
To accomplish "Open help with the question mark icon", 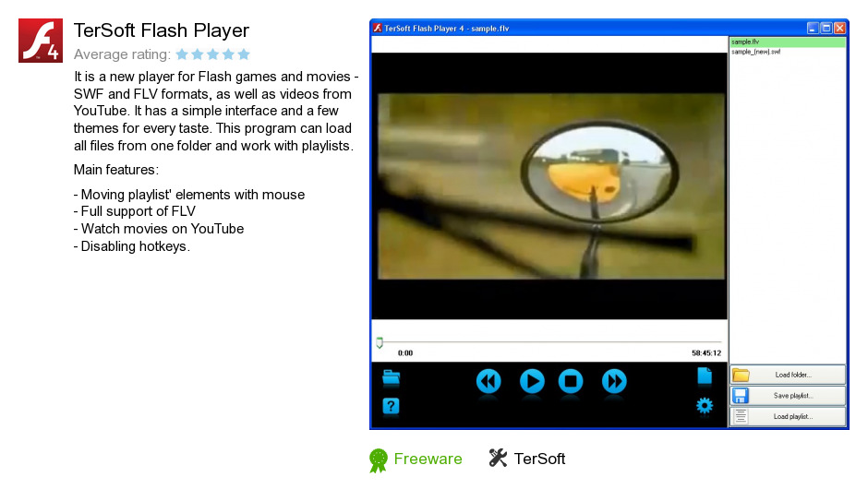I will tap(391, 407).
